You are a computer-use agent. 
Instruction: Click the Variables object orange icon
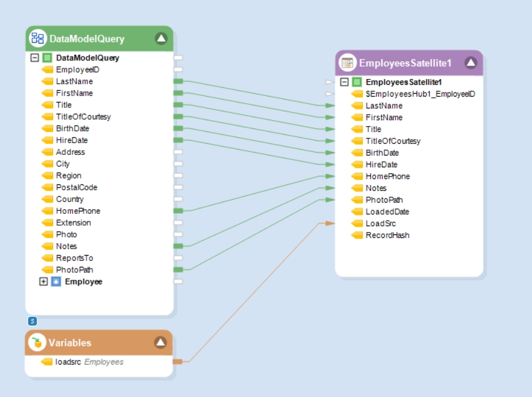(x=37, y=343)
